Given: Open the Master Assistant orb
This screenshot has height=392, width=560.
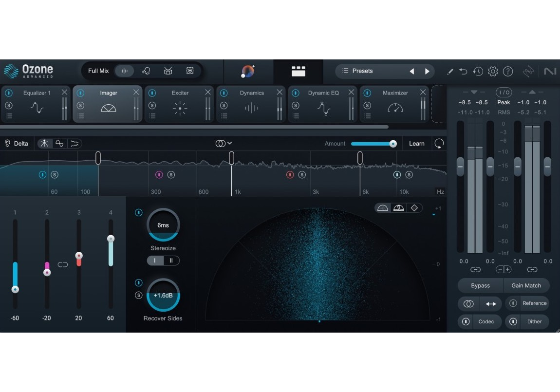Looking at the screenshot, I should coord(247,72).
